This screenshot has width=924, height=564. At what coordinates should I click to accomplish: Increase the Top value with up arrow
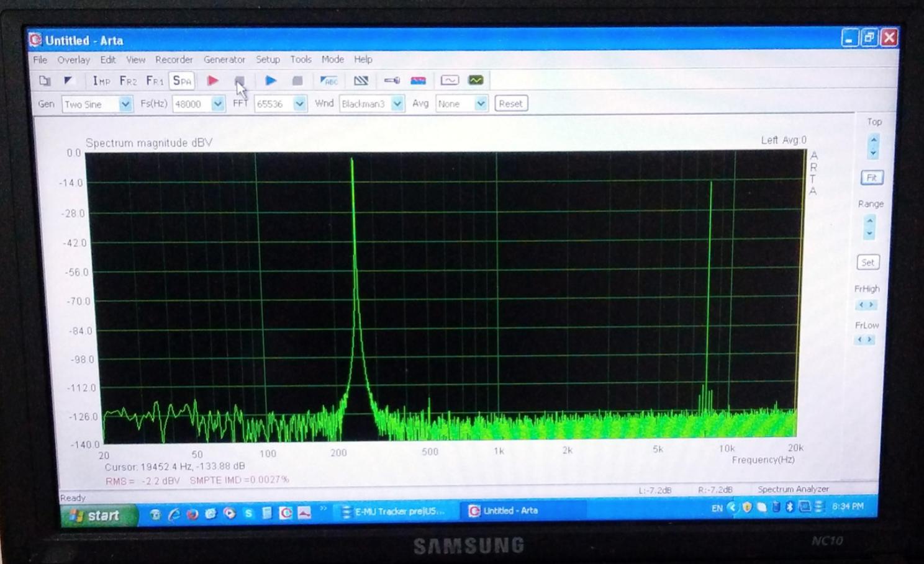[874, 140]
